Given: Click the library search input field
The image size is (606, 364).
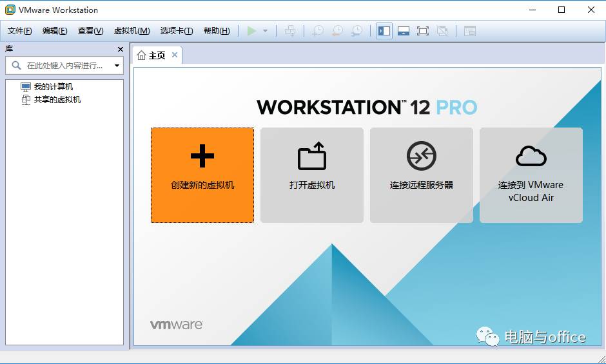Looking at the screenshot, I should pos(64,65).
